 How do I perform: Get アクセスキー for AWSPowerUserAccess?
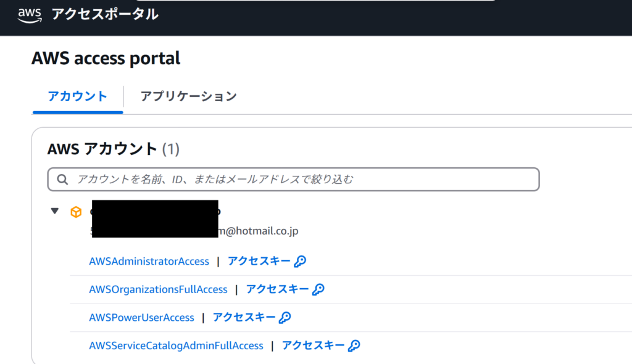(x=244, y=318)
